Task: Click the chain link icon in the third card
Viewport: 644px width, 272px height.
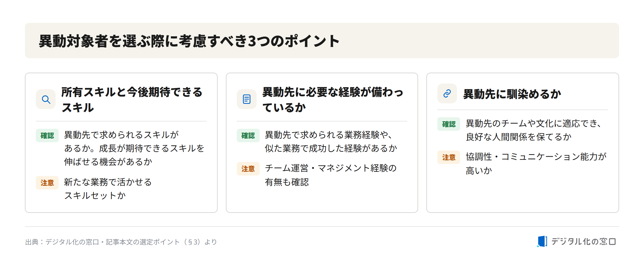Action: pyautogui.click(x=447, y=93)
